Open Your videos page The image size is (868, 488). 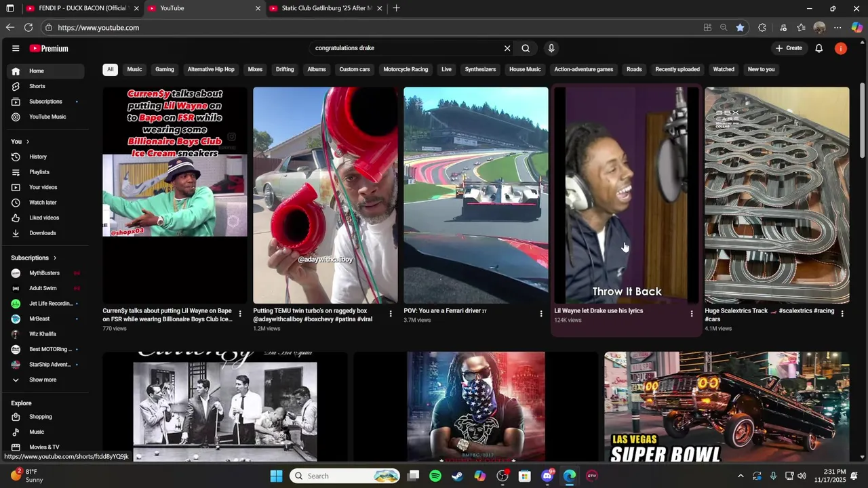click(44, 187)
